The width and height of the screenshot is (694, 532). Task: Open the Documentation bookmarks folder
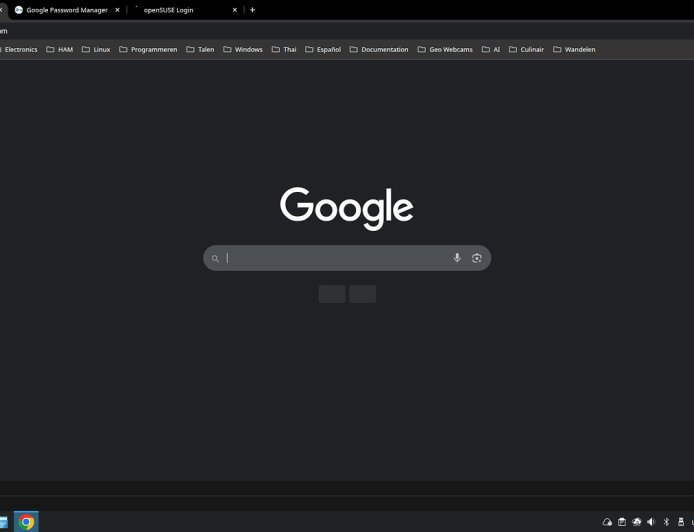(379, 49)
